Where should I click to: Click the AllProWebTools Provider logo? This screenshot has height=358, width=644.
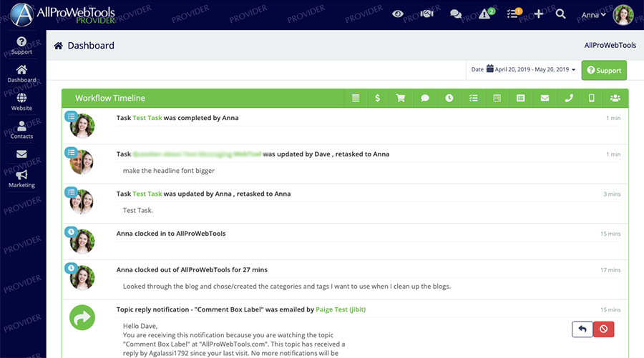tap(63, 14)
